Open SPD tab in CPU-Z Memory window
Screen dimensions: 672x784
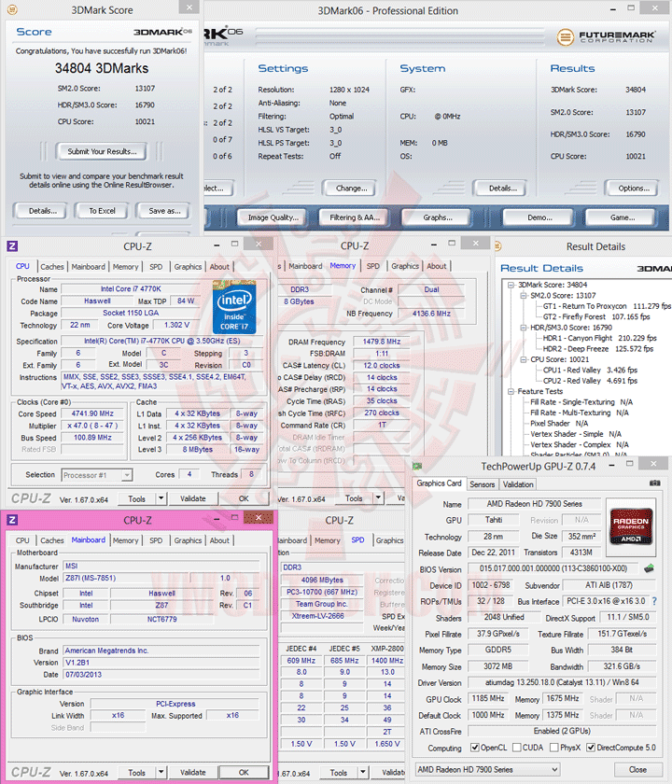pos(373,266)
